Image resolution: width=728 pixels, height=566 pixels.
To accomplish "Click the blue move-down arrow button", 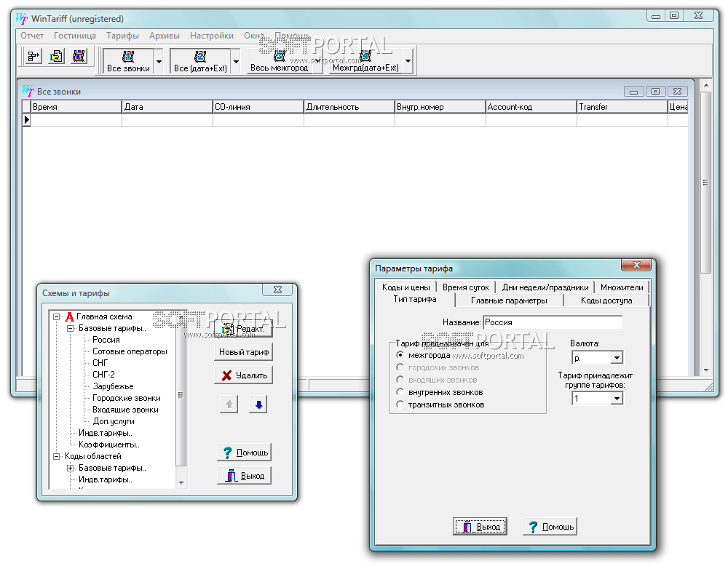I will coord(258,404).
